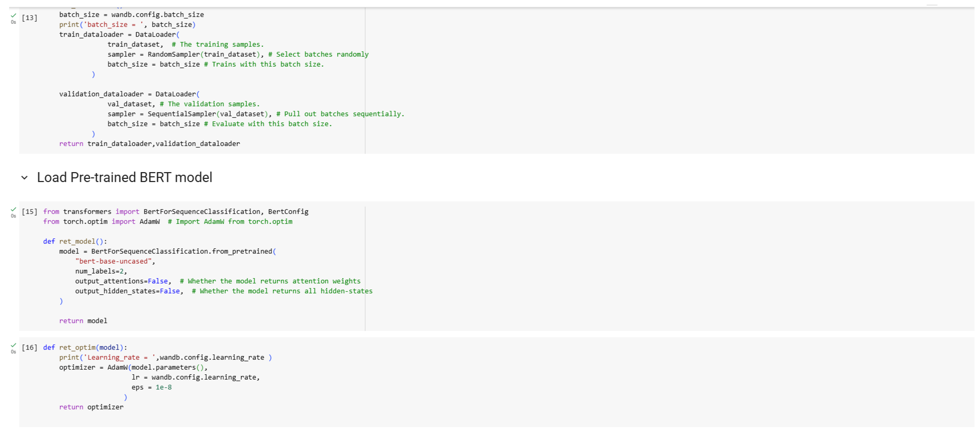Place cursor on the return optimizer line
This screenshot has width=980, height=433.
pos(91,407)
